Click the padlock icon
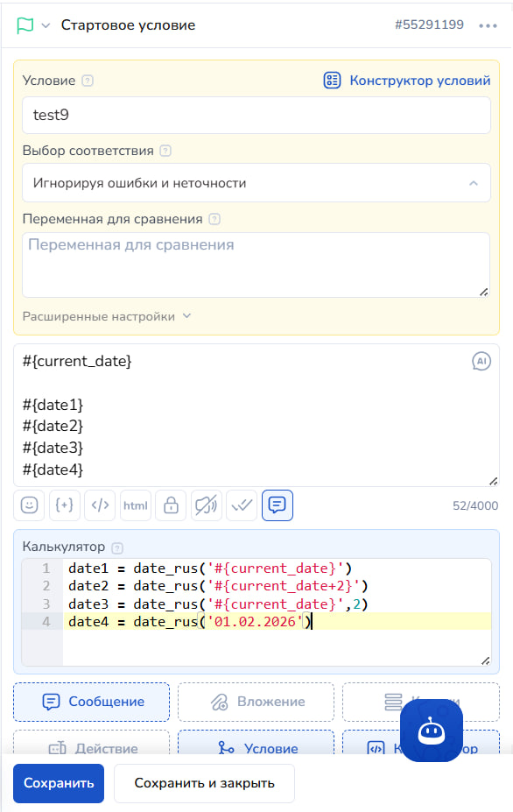This screenshot has height=812, width=513. pos(171,505)
